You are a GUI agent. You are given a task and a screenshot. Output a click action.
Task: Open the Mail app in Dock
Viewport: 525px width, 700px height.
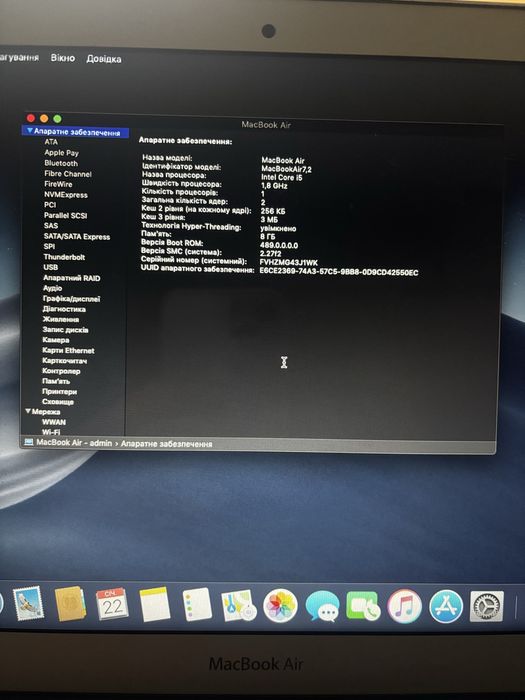pyautogui.click(x=29, y=604)
